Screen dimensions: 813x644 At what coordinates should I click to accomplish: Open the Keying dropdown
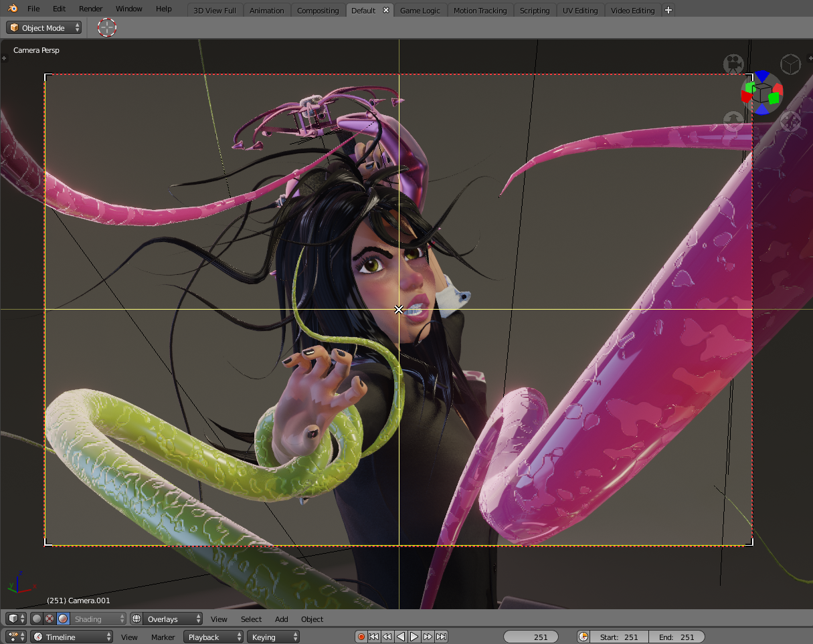(273, 637)
